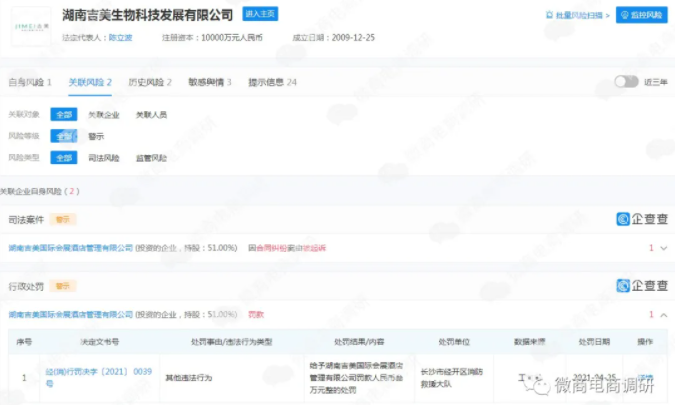Collapse the 行政处罚 company row chevron
The image size is (675, 405).
[x=663, y=314]
